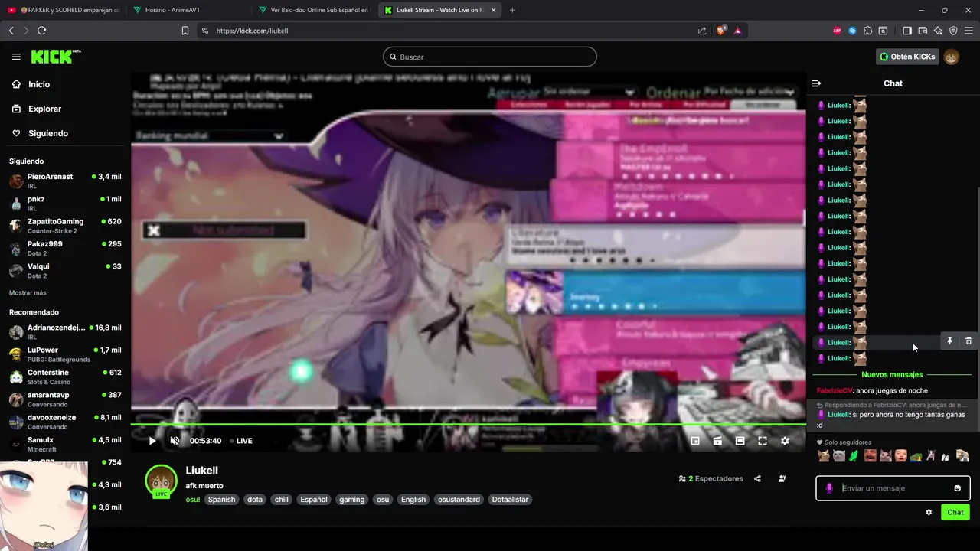Play the stream video

click(152, 441)
